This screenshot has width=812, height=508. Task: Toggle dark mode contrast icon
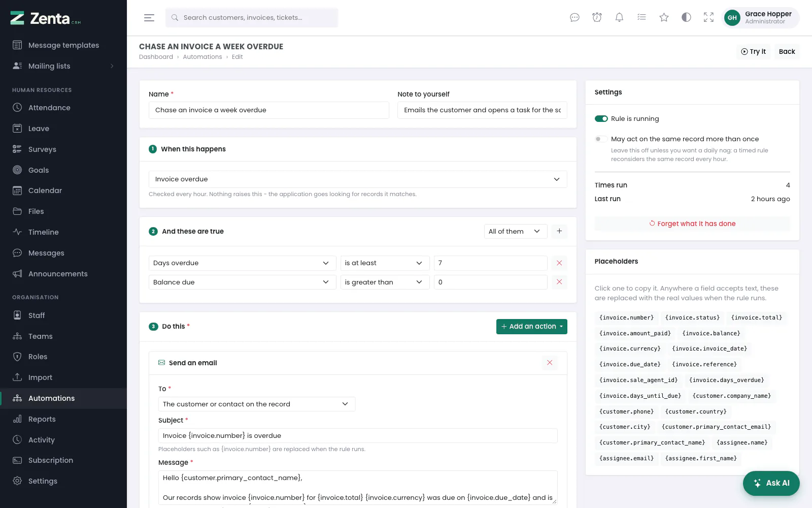point(686,18)
